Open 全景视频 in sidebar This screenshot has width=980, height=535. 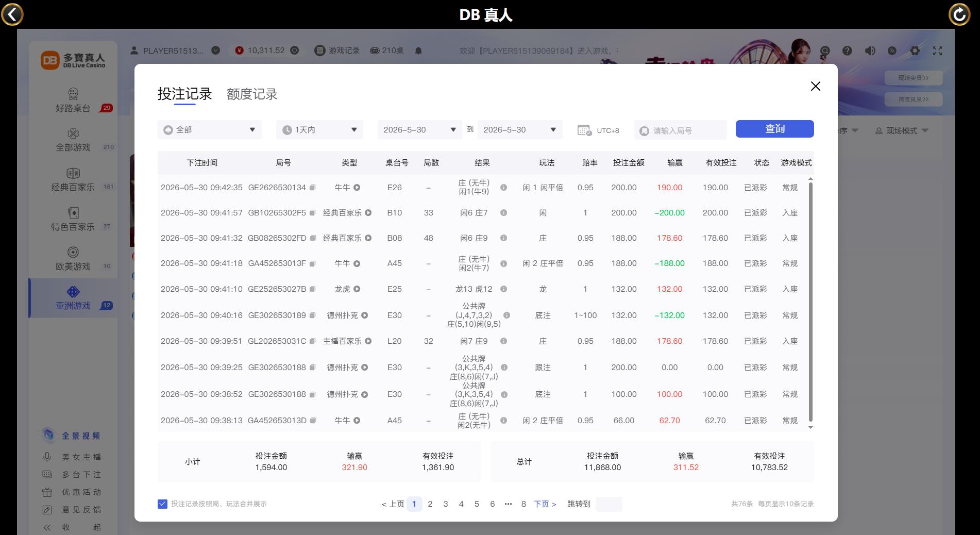[x=72, y=436]
